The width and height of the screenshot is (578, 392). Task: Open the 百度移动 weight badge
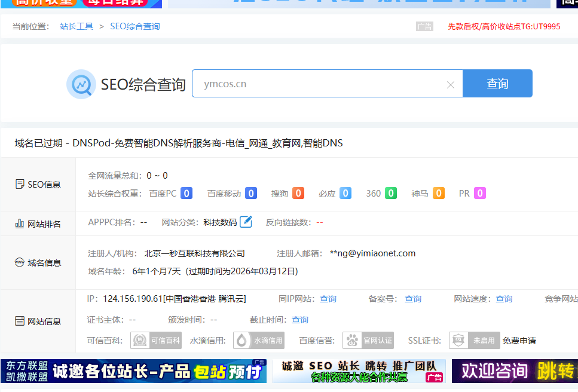[x=251, y=194]
